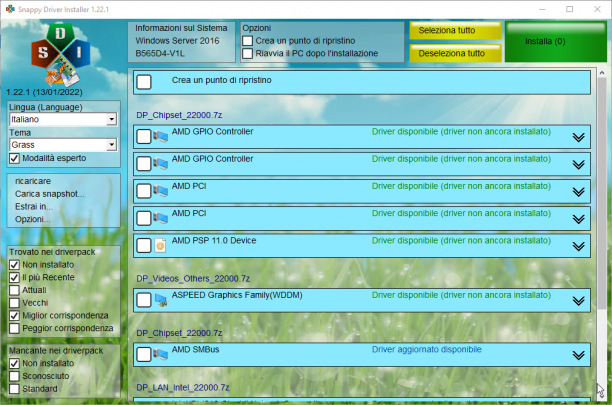The image size is (612, 405).
Task: Choose 'Estrai in...' menu entry
Action: (34, 206)
